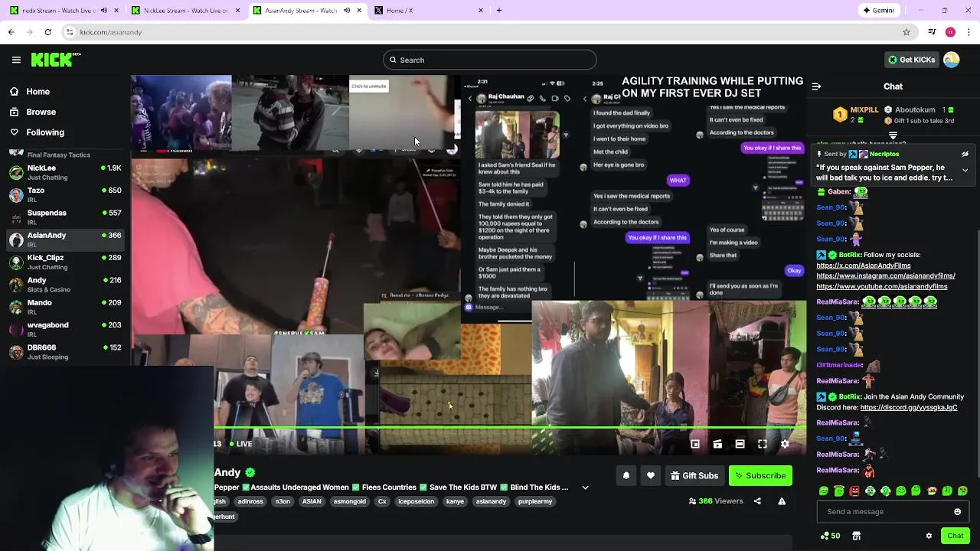Viewport: 980px width, 551px height.
Task: Expand the stream title chevron
Action: [x=586, y=487]
